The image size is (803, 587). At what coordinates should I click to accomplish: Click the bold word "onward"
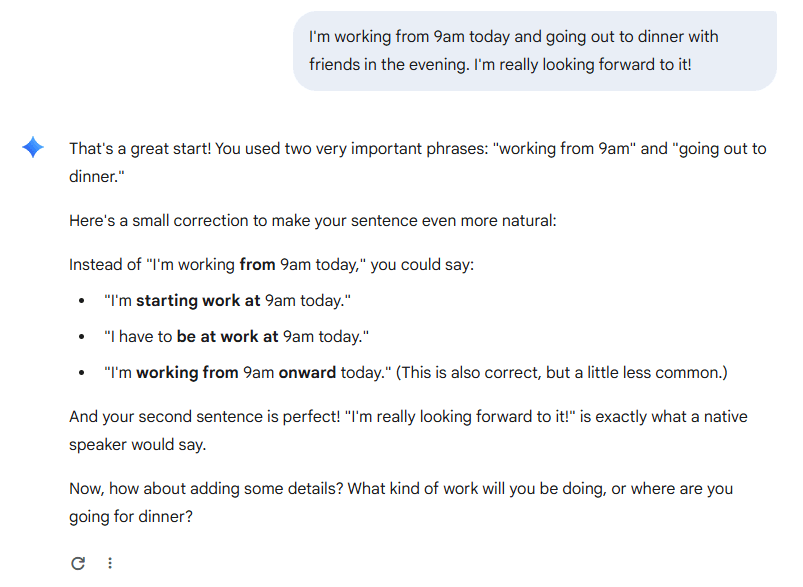(307, 372)
